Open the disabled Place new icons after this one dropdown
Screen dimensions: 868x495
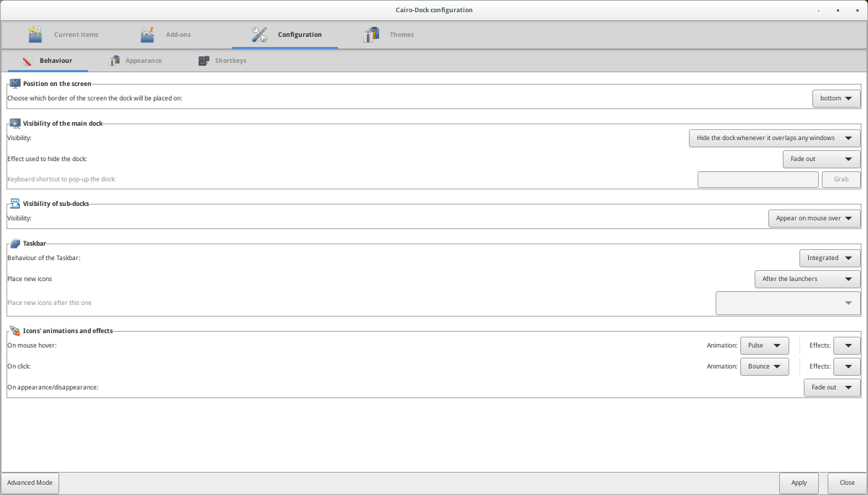coord(788,303)
